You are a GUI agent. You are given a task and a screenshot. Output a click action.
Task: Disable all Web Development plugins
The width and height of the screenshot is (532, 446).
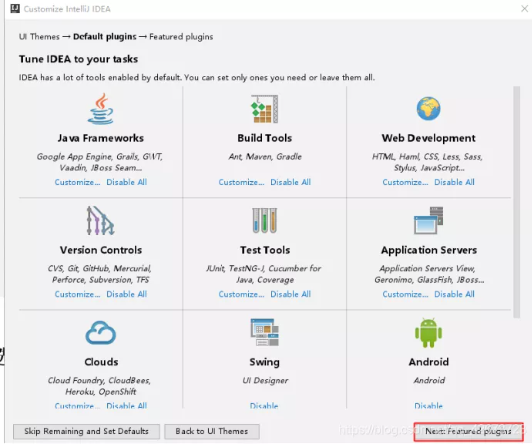coord(454,182)
